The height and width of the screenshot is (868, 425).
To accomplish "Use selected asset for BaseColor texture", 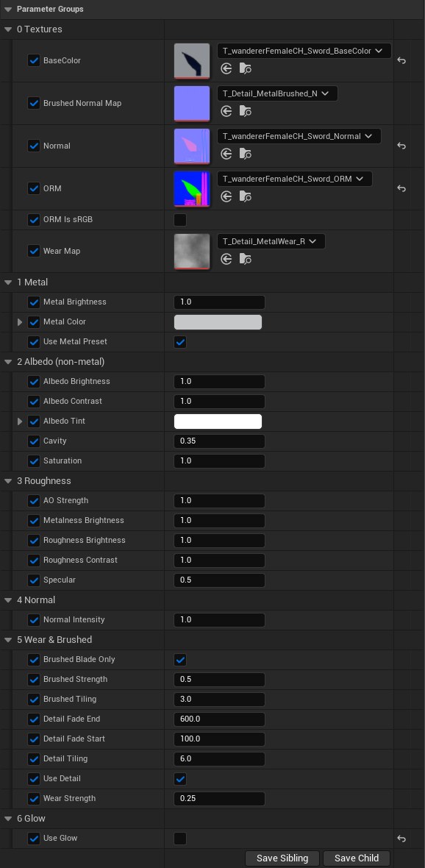I will [x=226, y=68].
